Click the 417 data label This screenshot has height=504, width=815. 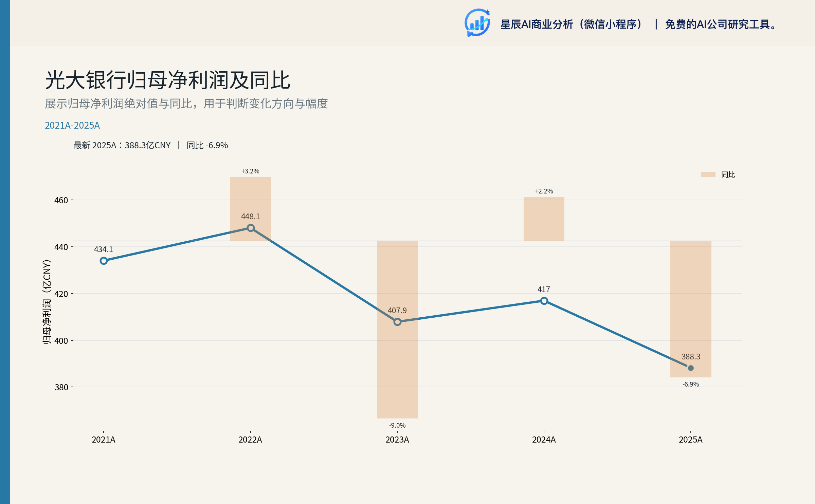[544, 290]
